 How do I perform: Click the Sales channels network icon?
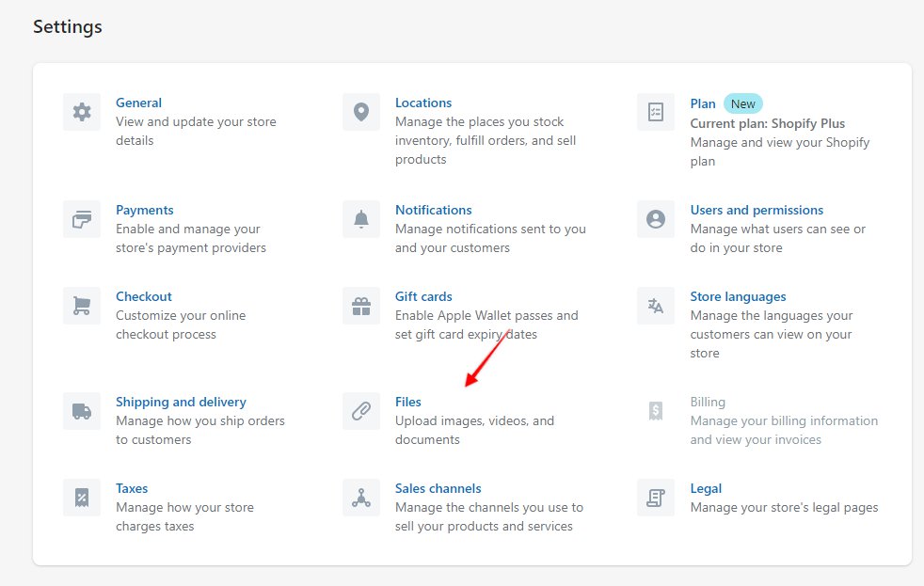[361, 498]
